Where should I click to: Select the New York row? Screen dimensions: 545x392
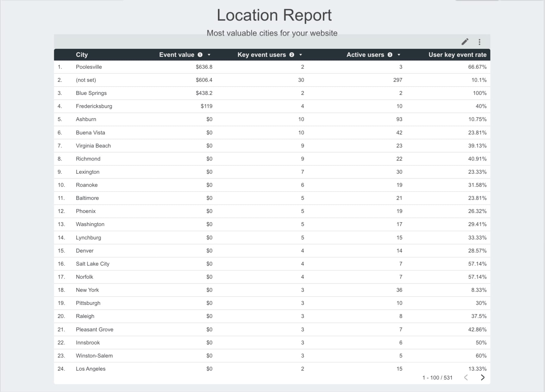pos(87,290)
